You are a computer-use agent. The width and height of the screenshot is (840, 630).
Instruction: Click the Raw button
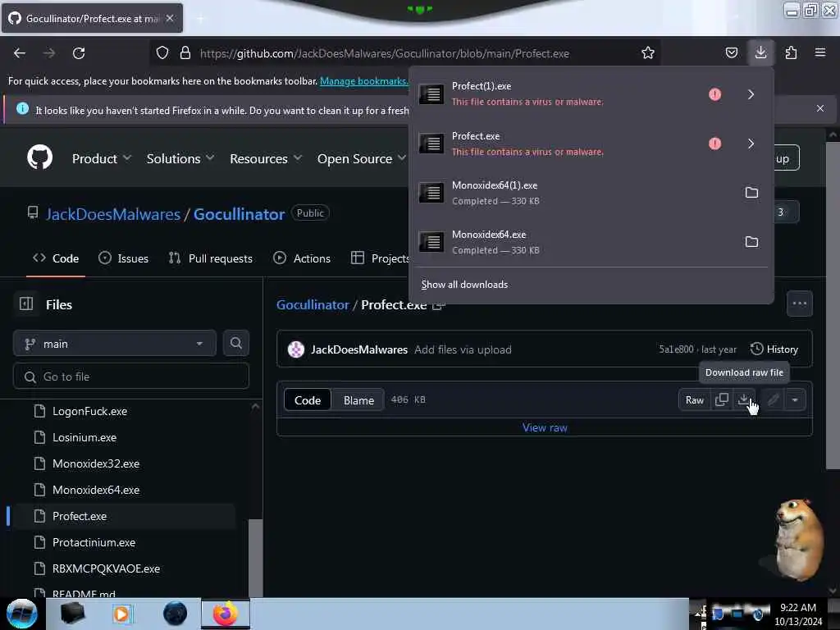coord(694,400)
